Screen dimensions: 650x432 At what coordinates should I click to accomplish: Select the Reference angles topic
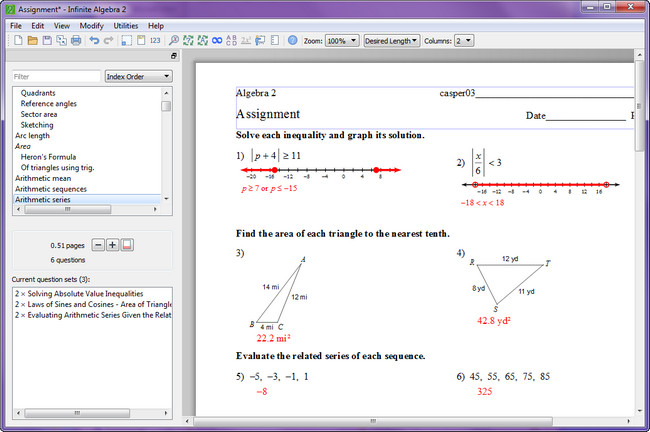click(49, 104)
